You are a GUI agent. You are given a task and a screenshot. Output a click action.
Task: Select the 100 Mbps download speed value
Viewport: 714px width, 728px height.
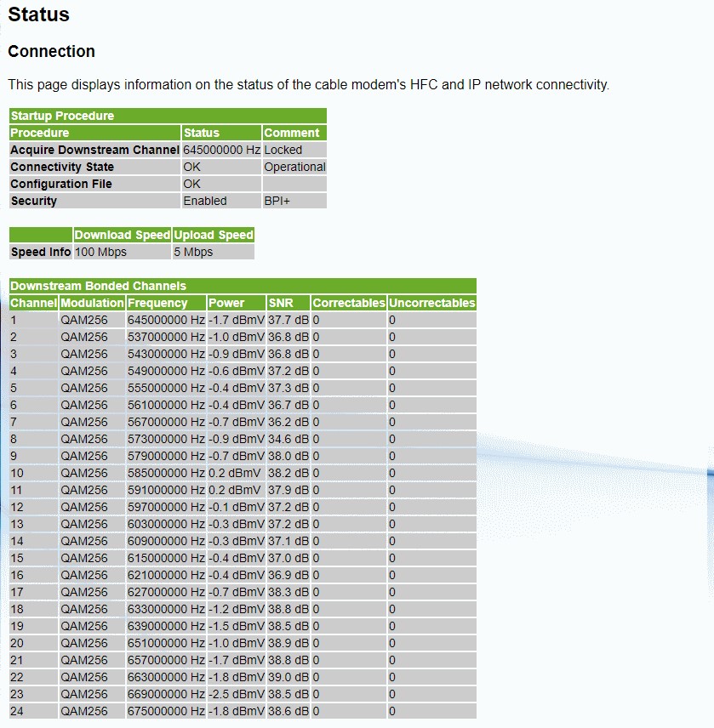click(x=96, y=252)
